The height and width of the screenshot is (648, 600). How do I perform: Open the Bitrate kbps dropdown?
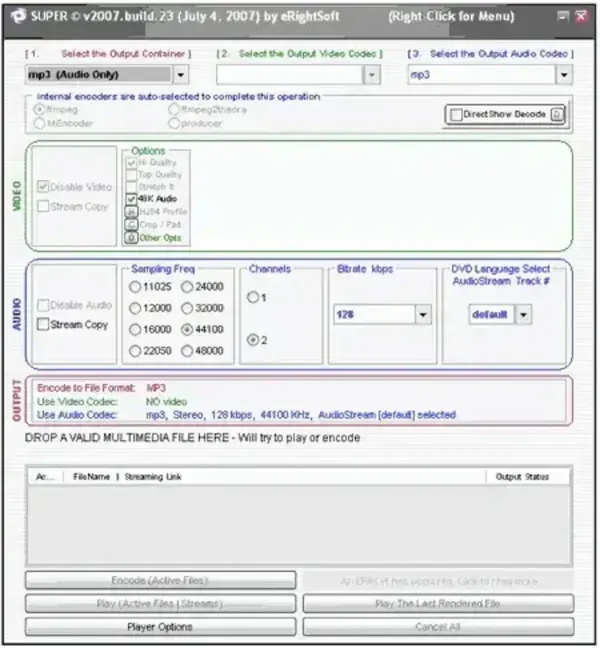tap(423, 314)
